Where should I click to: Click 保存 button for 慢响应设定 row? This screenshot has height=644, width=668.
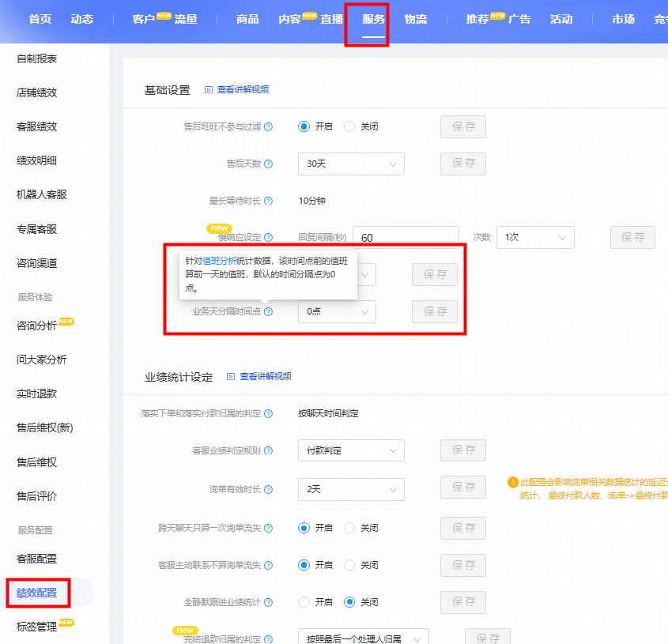pyautogui.click(x=632, y=238)
